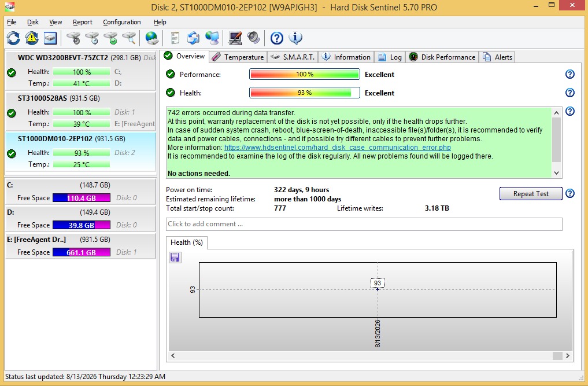The image size is (588, 386).
Task: Click green check icon of WDC WD3200BEVT disk
Action: click(x=12, y=73)
